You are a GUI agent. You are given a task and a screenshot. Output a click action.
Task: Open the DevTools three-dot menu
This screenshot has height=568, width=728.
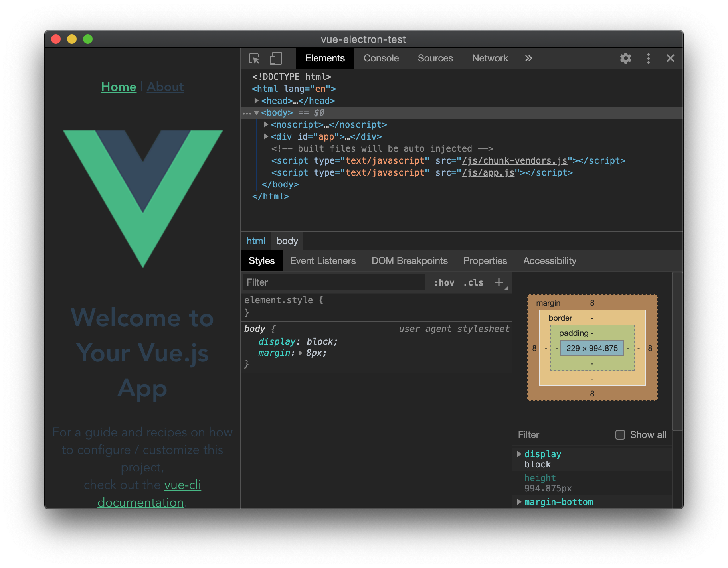pos(648,59)
